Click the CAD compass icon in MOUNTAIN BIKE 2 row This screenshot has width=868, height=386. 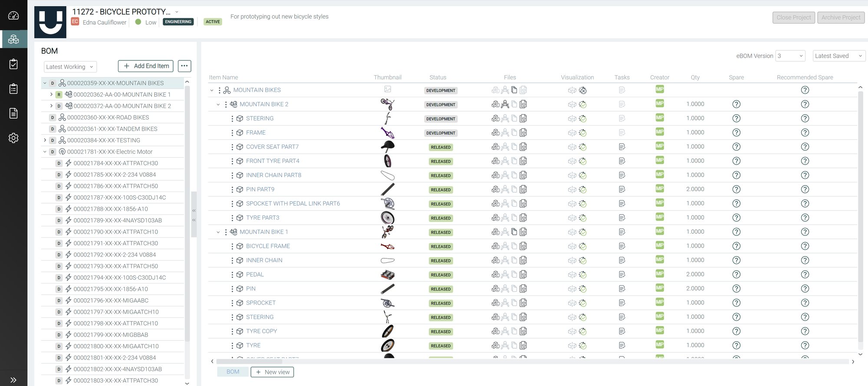(505, 104)
